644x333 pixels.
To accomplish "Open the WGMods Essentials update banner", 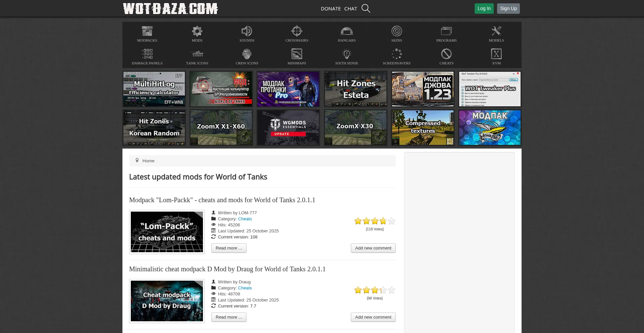I will coord(288,128).
